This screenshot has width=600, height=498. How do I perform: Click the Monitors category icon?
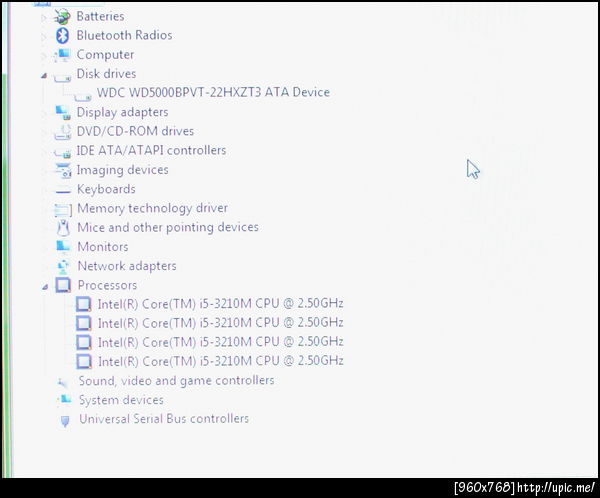(x=64, y=247)
